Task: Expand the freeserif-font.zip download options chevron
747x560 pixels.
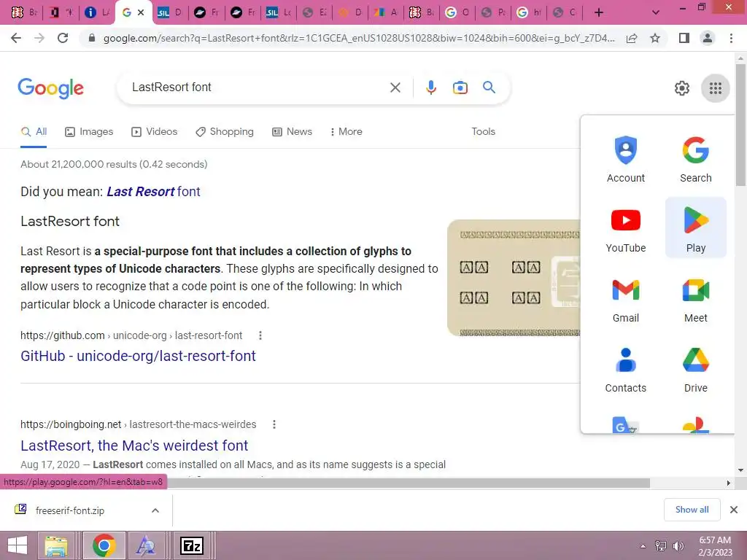Action: tap(155, 510)
